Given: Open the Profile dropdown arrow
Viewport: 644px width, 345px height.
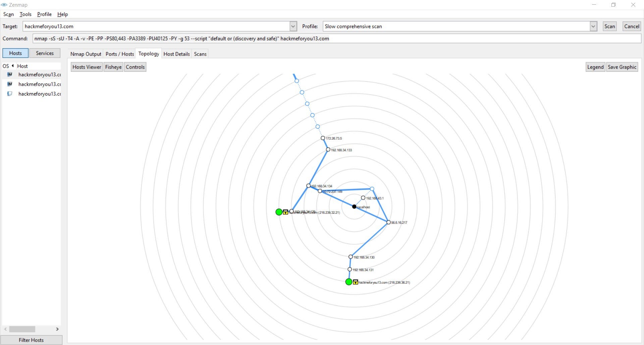Looking at the screenshot, I should click(x=593, y=26).
